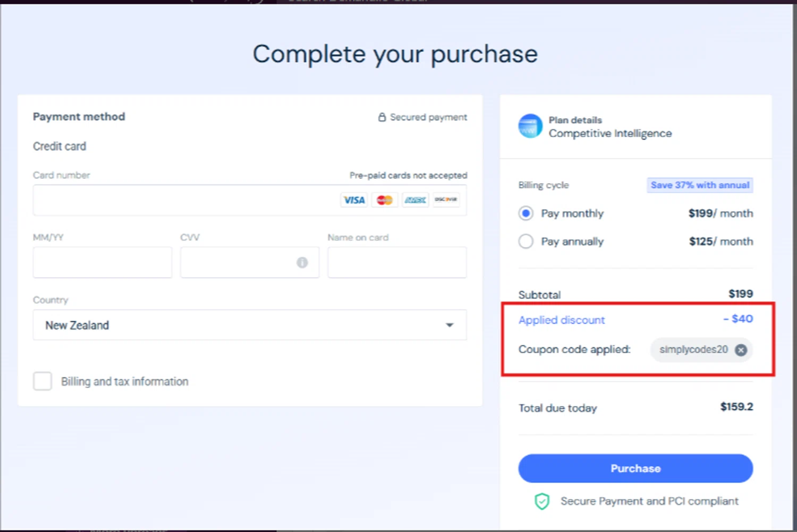Click the Credit card label
Image resolution: width=797 pixels, height=532 pixels.
(x=60, y=147)
